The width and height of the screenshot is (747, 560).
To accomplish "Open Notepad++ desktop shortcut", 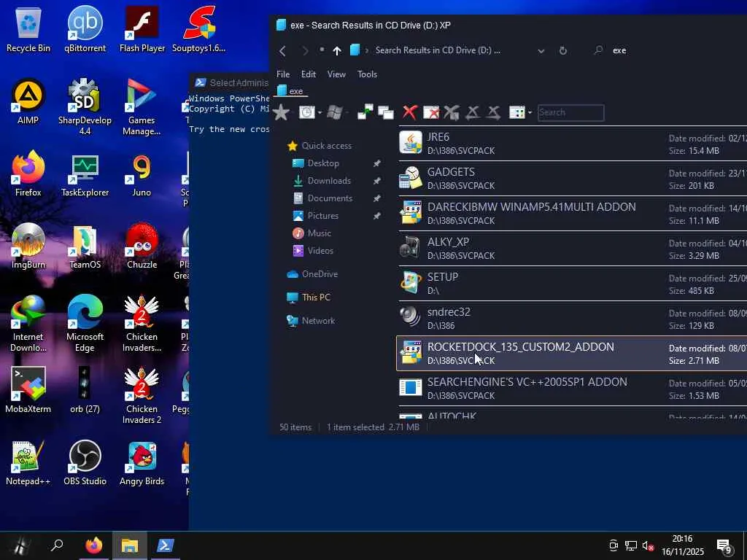I will pos(28,462).
